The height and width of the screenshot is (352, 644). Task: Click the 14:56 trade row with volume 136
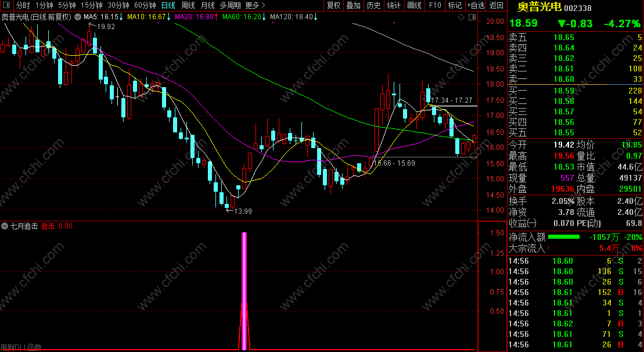575,271
